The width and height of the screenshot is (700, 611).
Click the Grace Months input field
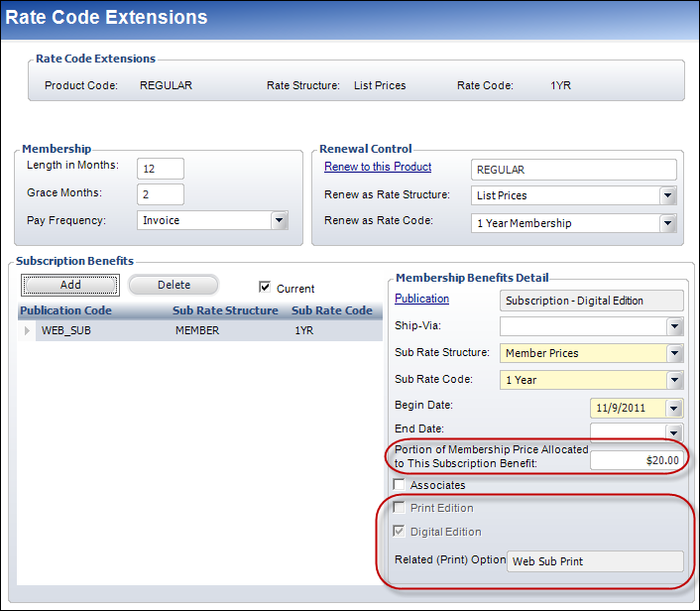161,193
